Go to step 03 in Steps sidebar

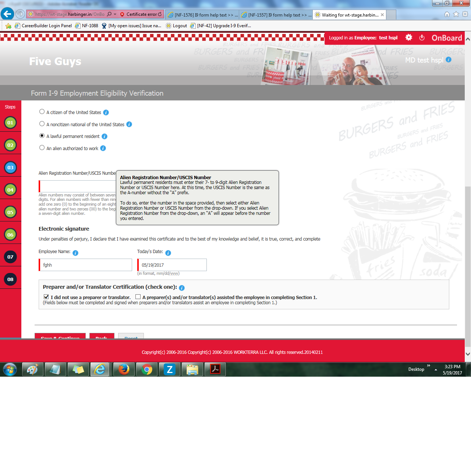10,168
